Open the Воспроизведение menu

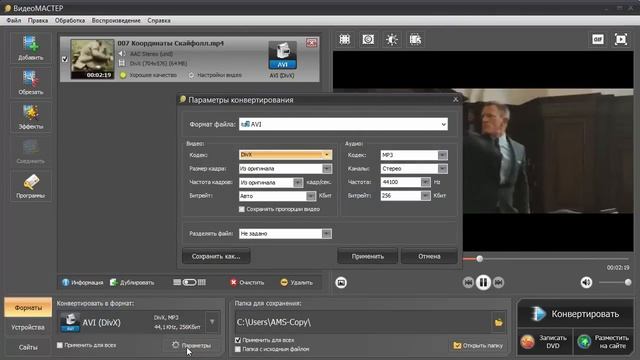click(116, 20)
